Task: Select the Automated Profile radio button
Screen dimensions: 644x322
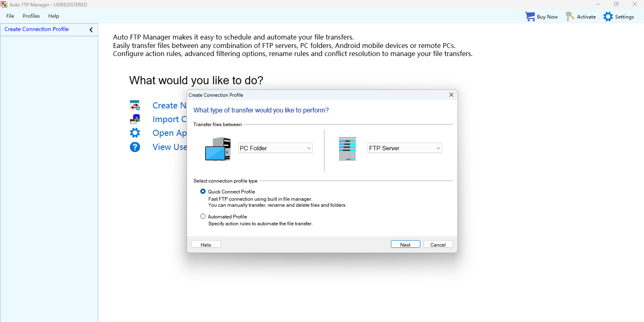Action: click(x=203, y=216)
